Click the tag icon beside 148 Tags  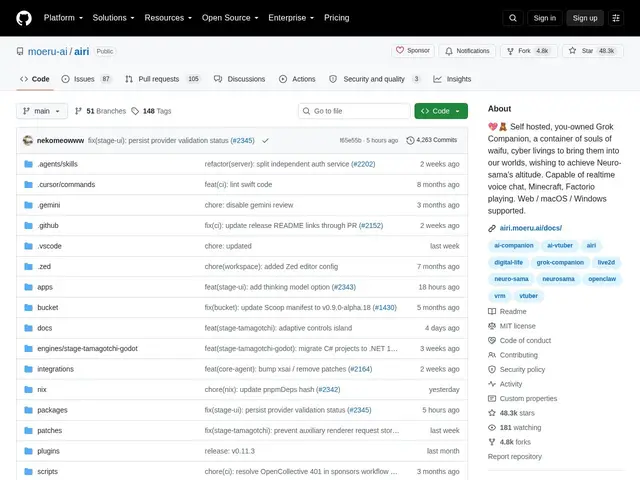[135, 111]
